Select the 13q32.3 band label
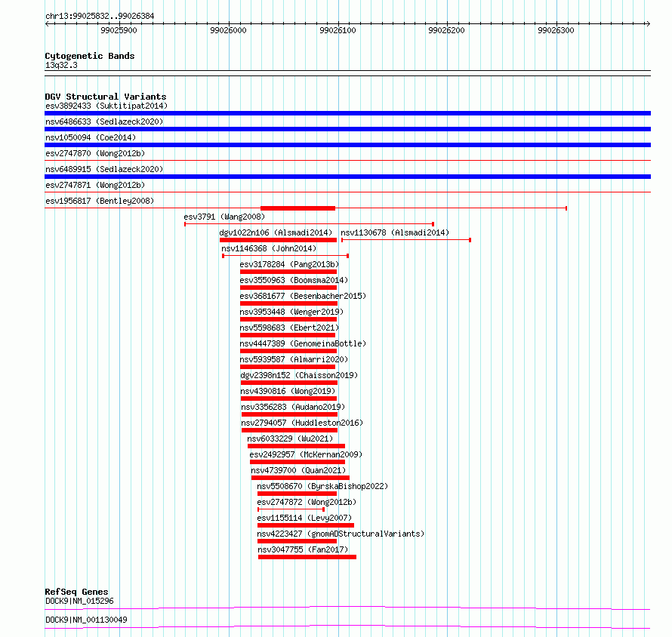Image resolution: width=672 pixels, height=637 pixels. [61, 65]
